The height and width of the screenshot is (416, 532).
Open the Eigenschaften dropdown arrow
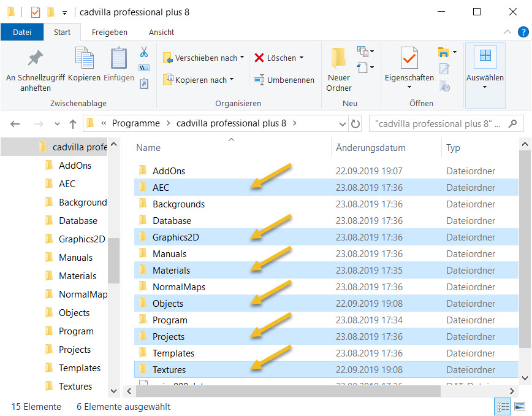tap(409, 87)
